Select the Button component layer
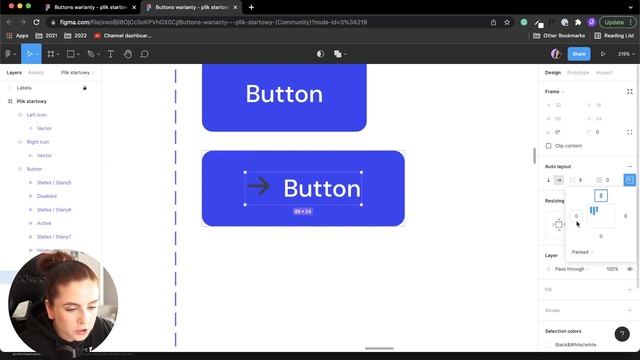The height and width of the screenshot is (360, 640). pos(34,169)
